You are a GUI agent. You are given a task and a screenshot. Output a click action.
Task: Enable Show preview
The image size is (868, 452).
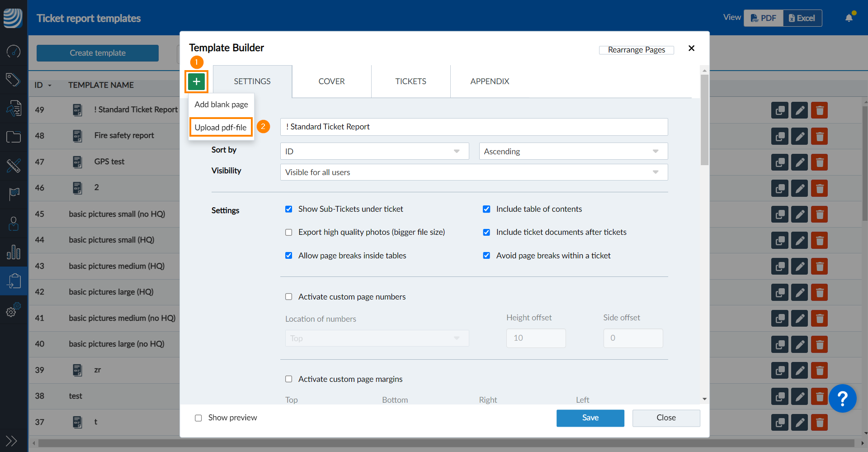tap(198, 418)
